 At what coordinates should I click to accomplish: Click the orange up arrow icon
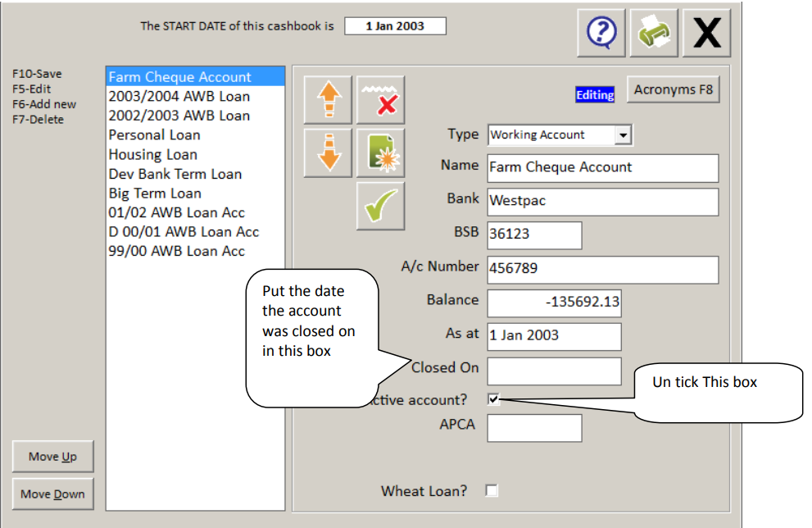pyautogui.click(x=329, y=99)
